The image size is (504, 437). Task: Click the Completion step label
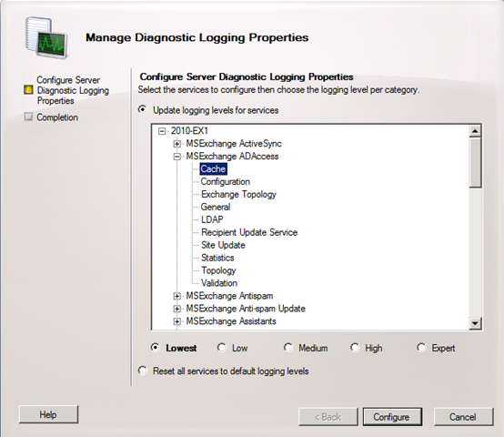pyautogui.click(x=57, y=117)
